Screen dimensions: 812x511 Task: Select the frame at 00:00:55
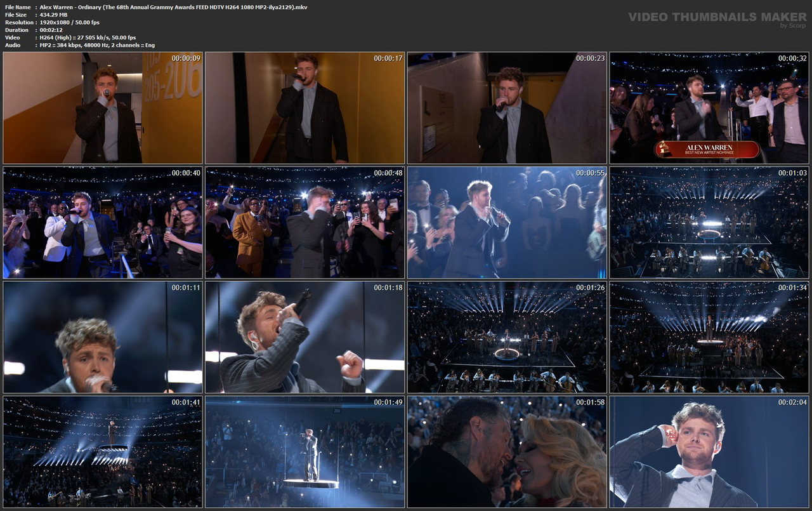tap(507, 223)
